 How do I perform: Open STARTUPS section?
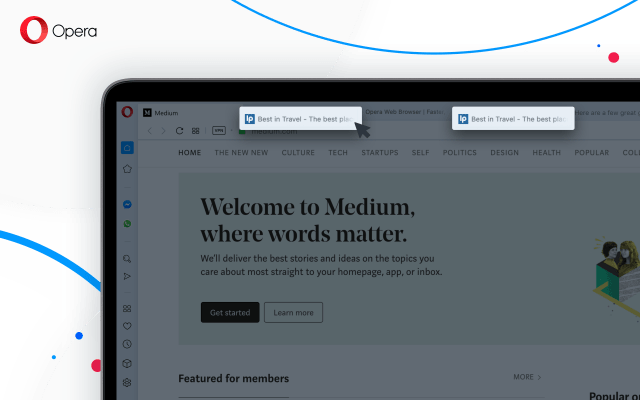coord(380,153)
